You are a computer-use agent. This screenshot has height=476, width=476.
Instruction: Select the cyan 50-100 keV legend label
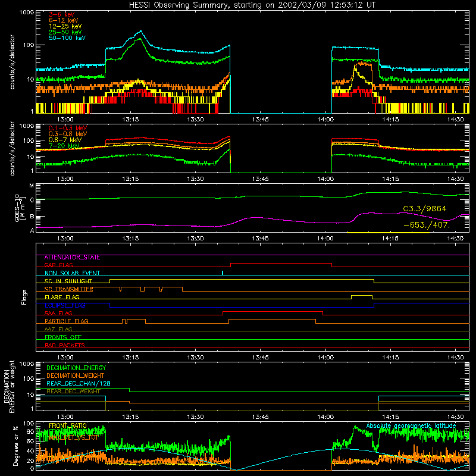[67, 38]
